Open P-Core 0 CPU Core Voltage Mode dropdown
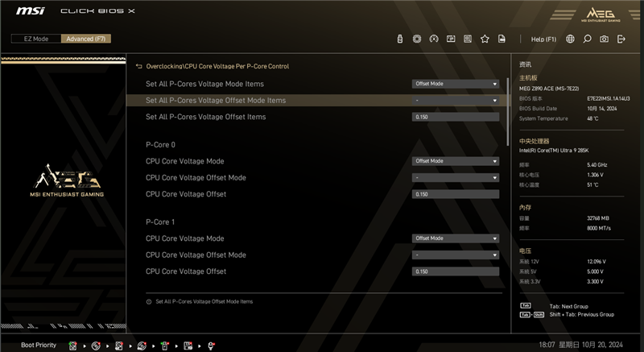This screenshot has height=352, width=644. 456,161
